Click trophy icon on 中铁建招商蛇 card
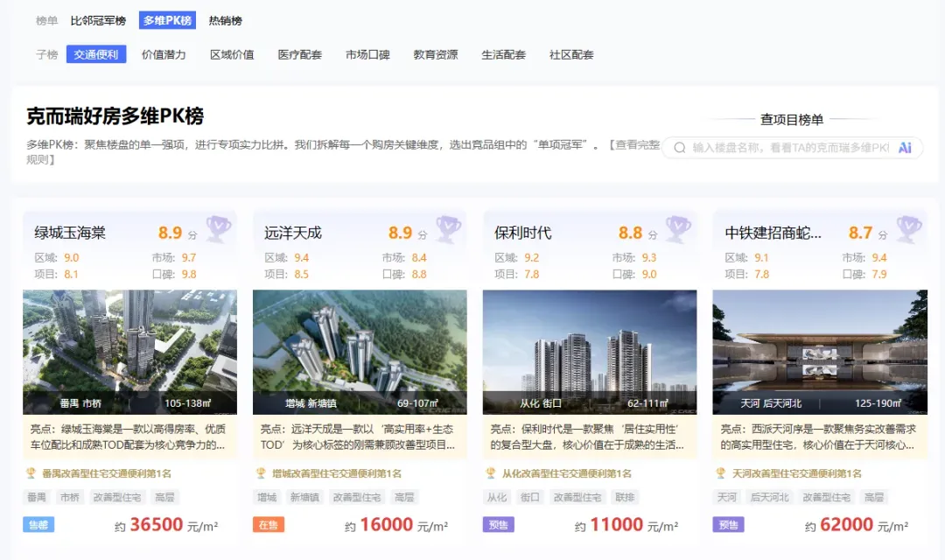The image size is (945, 560). click(909, 229)
